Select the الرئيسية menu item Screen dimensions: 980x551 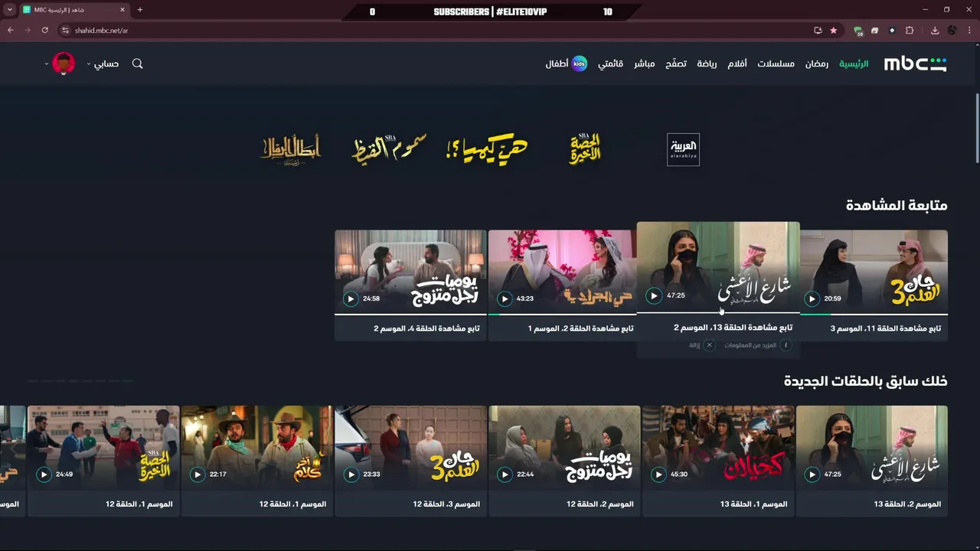point(854,64)
